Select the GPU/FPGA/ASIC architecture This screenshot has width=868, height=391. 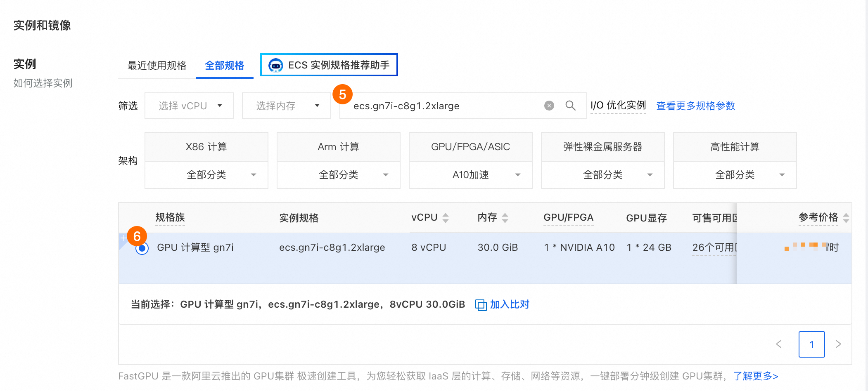pyautogui.click(x=471, y=147)
